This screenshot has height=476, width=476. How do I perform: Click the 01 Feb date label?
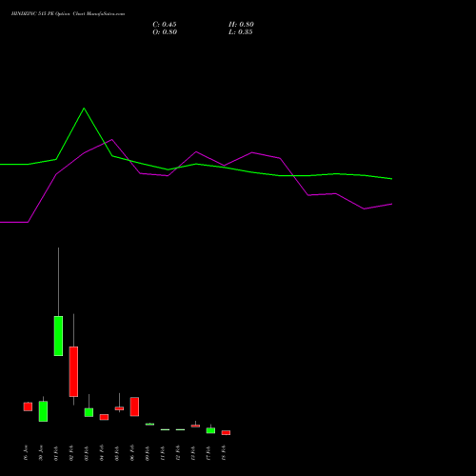point(56,453)
